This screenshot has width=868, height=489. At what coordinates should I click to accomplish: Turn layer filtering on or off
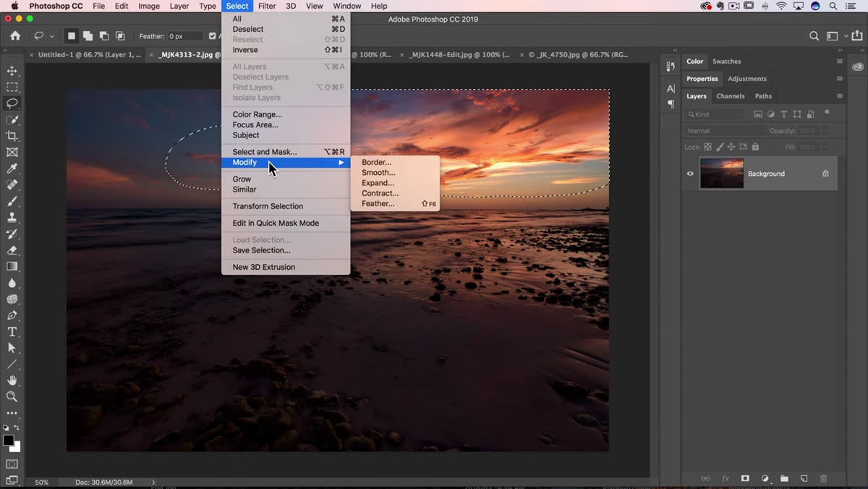tap(827, 113)
